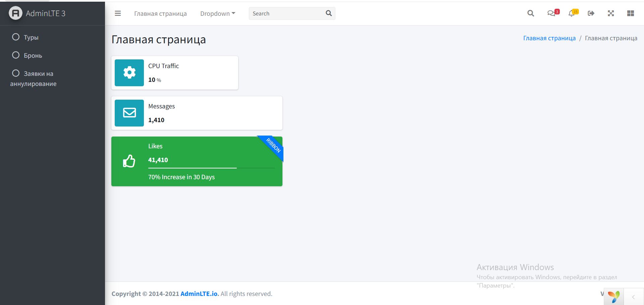The image size is (644, 305).
Task: Click the Likes progress bar
Action: (212, 168)
